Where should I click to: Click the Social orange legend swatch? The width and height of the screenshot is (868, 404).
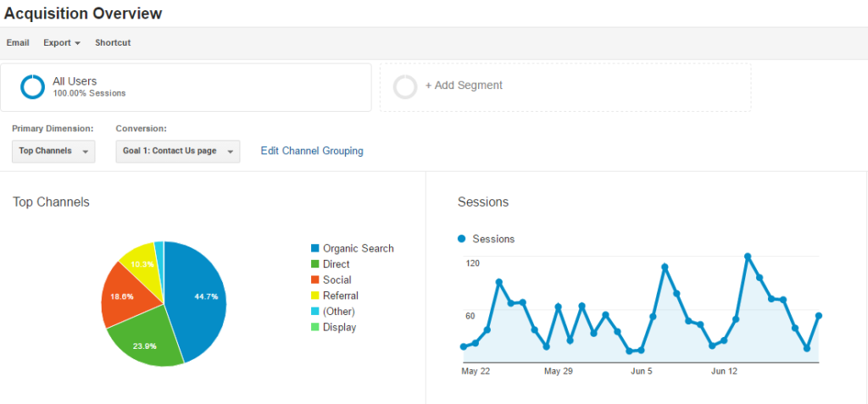(x=315, y=280)
